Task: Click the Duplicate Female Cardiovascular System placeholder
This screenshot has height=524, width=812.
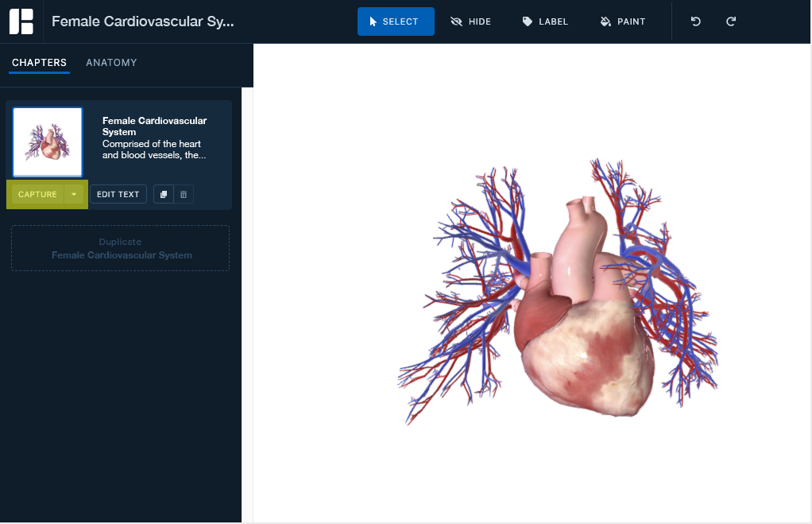Action: click(120, 248)
